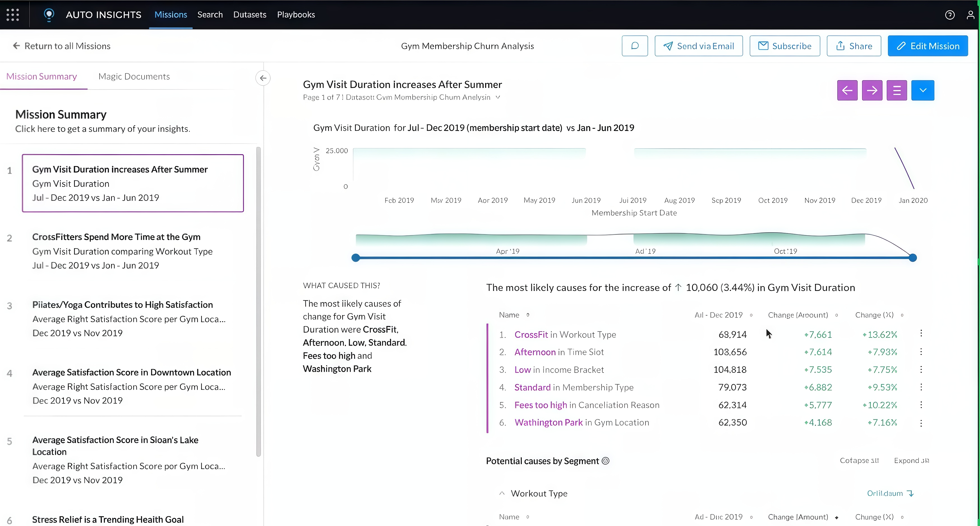Collapse the left sidebar panel arrow
980x526 pixels.
[x=263, y=78]
